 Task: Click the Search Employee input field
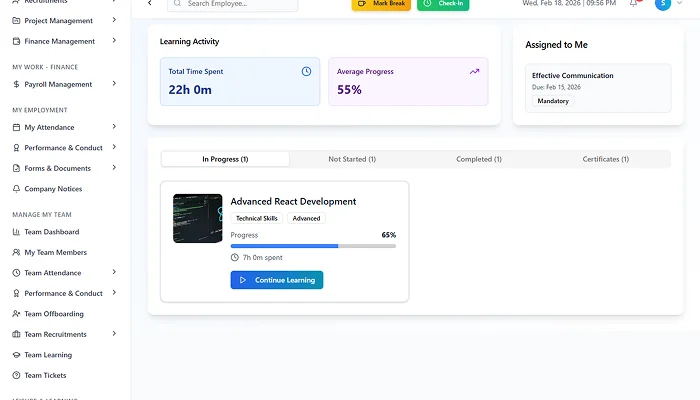pyautogui.click(x=233, y=5)
